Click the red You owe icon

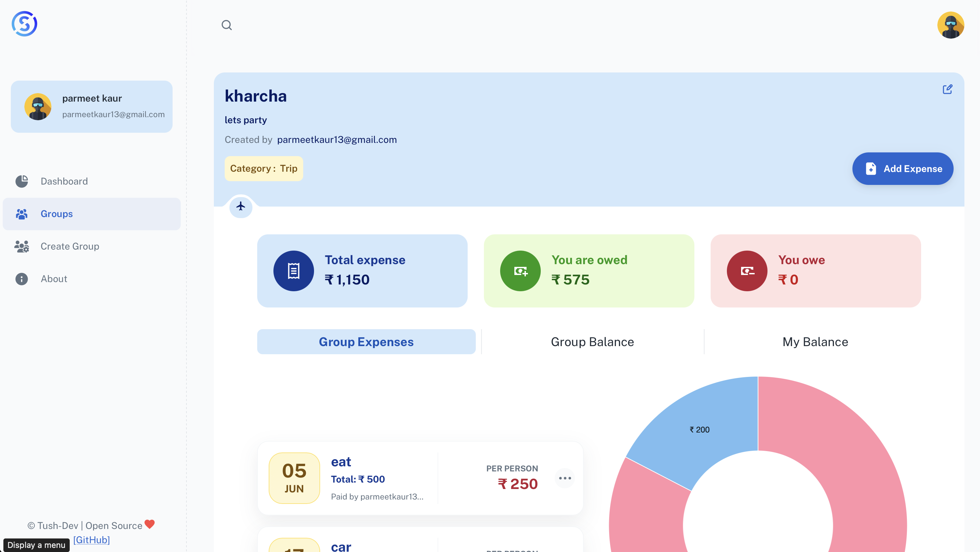tap(747, 271)
